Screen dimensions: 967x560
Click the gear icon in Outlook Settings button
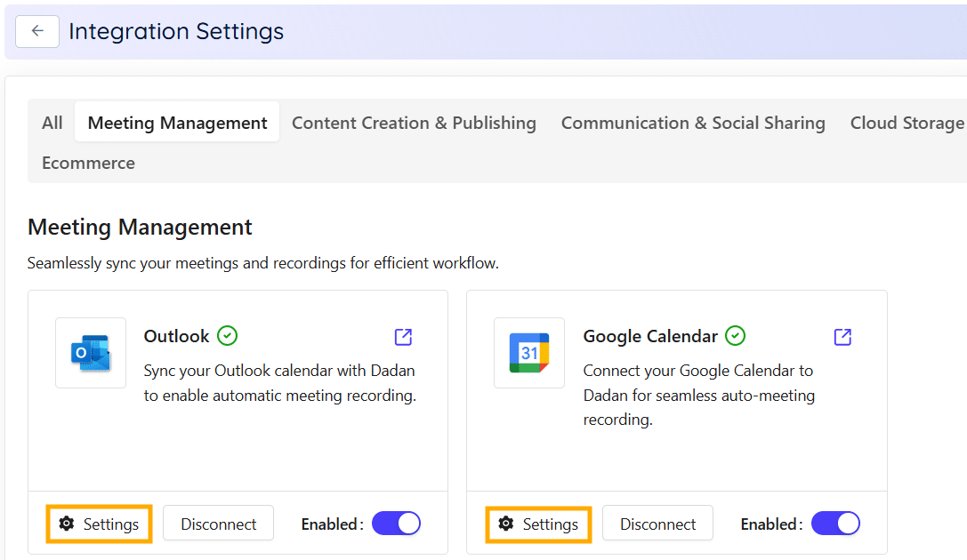click(x=66, y=524)
